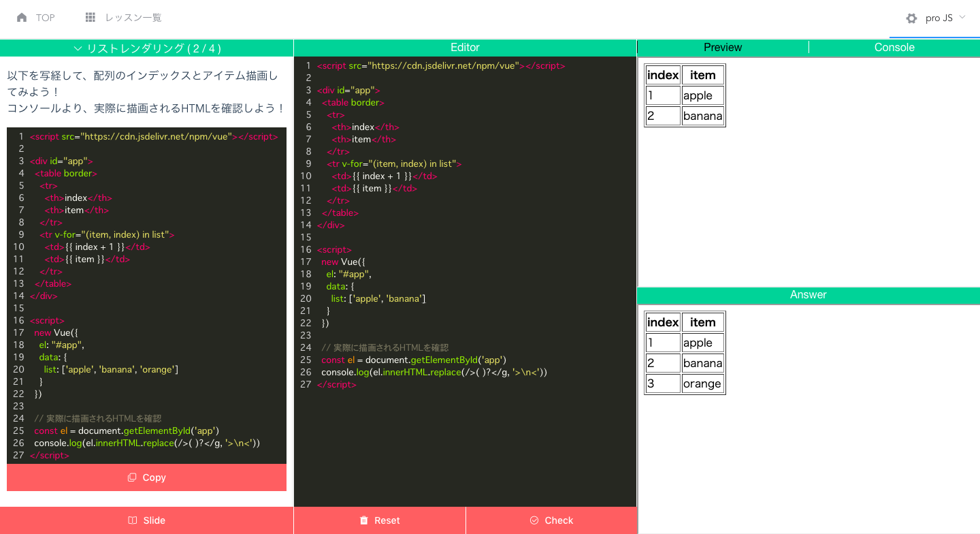Screen dimensions: 980x534
Task: Go to the TOP page link
Action: [45, 18]
